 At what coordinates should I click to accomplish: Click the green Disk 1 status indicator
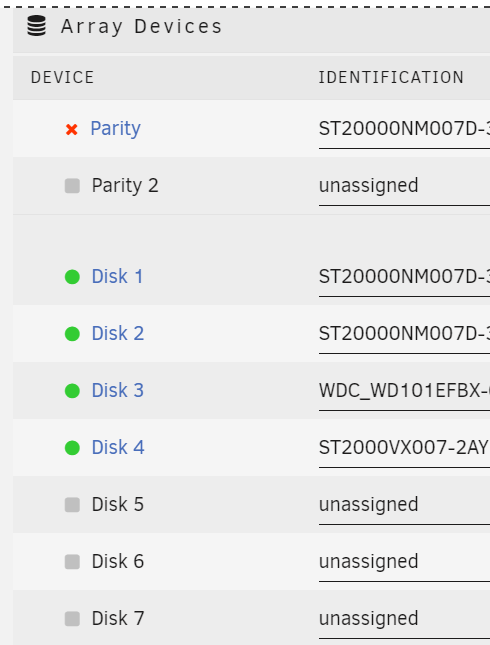click(x=72, y=277)
